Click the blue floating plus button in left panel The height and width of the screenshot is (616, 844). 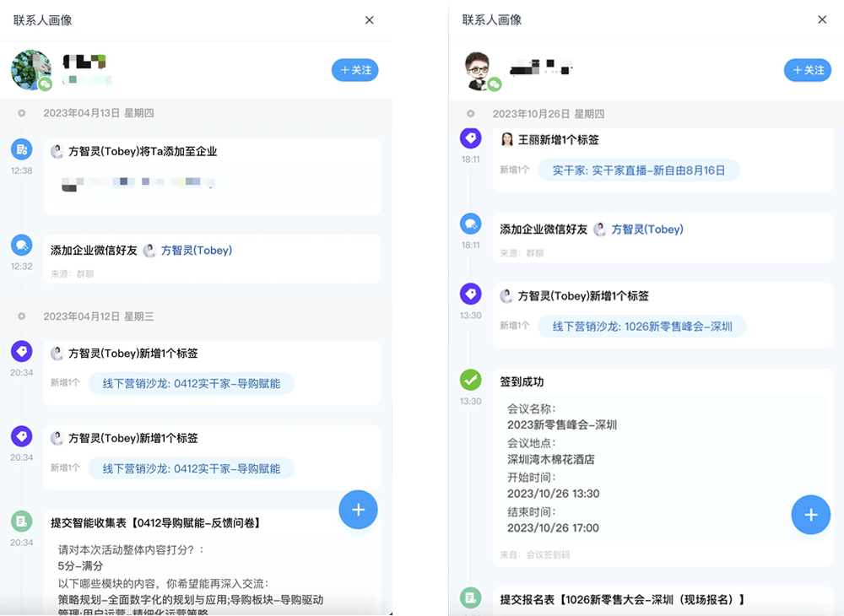[x=358, y=510]
